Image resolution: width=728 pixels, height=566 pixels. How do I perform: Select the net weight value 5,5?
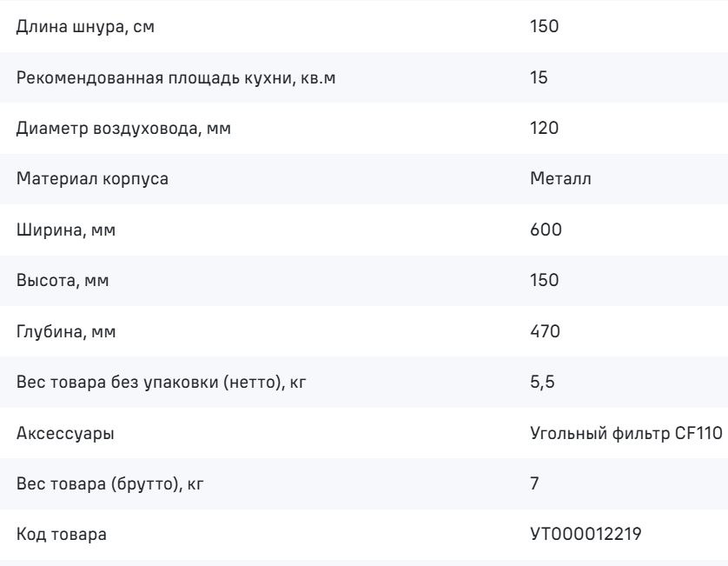[542, 382]
